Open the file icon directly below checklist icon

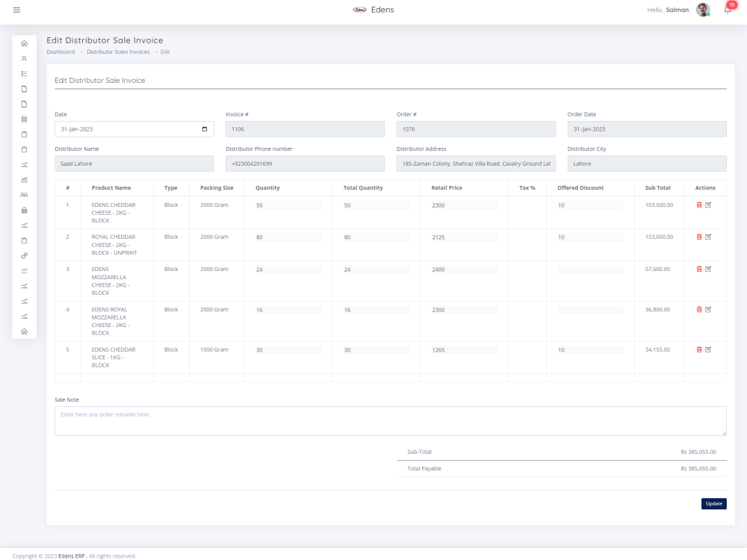click(25, 89)
